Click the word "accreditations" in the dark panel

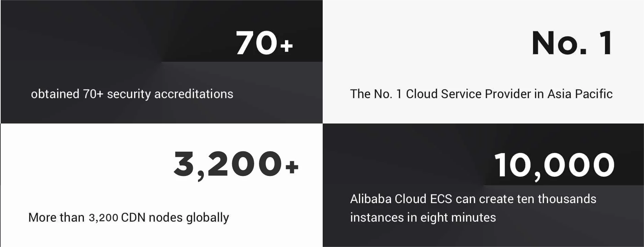pyautogui.click(x=194, y=94)
